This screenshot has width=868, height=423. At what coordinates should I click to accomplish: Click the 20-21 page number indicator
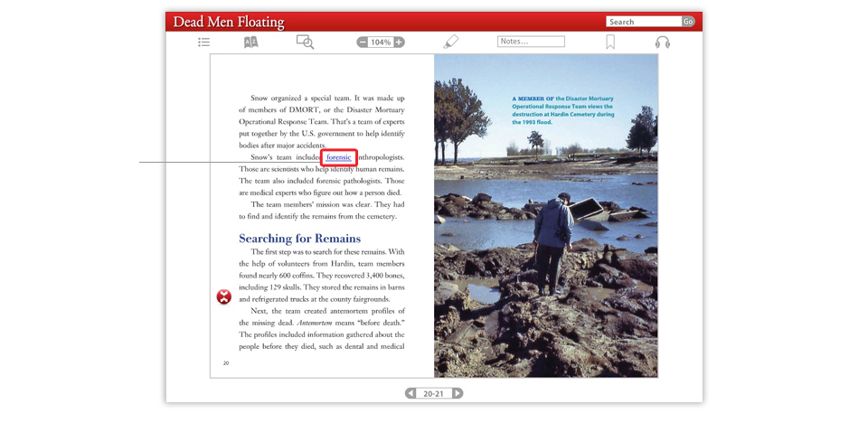tap(434, 394)
